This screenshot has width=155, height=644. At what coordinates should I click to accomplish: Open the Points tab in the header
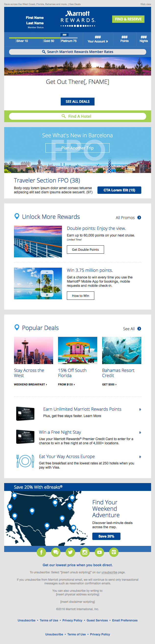click(x=124, y=39)
